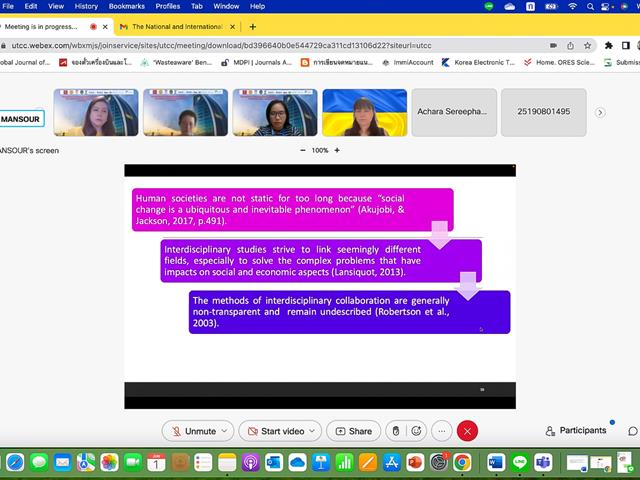This screenshot has height=480, width=640.
Task: Open the MDPI | Journals A... bookmark
Action: click(256, 62)
